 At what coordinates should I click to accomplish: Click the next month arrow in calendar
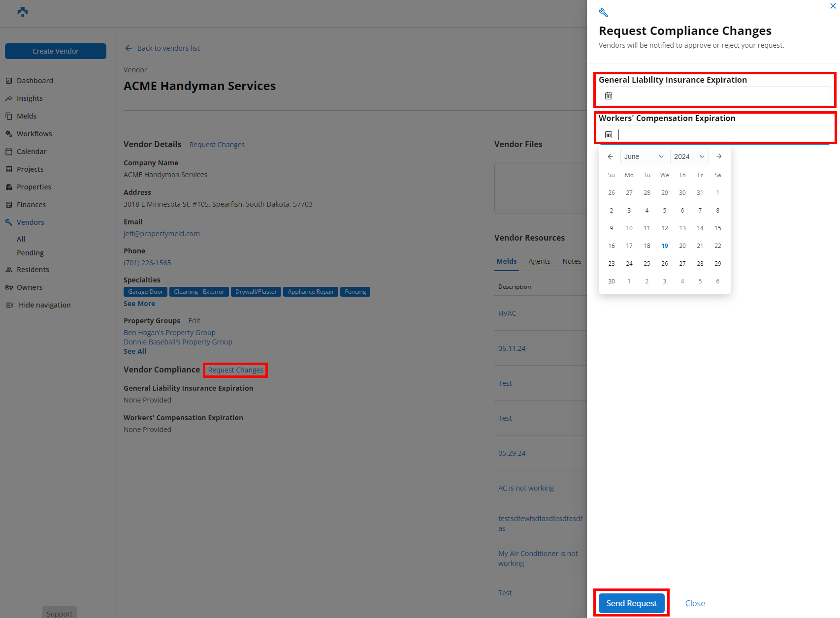tap(719, 156)
